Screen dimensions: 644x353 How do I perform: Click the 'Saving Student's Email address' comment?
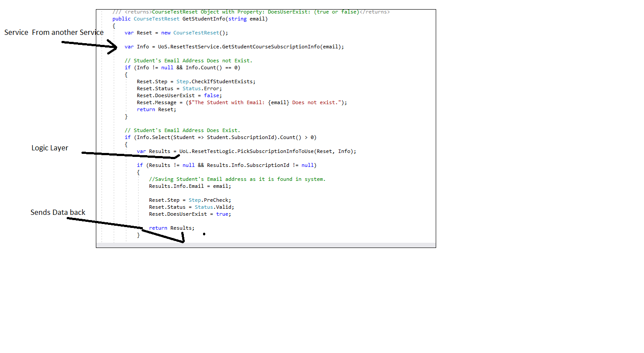[x=237, y=179]
